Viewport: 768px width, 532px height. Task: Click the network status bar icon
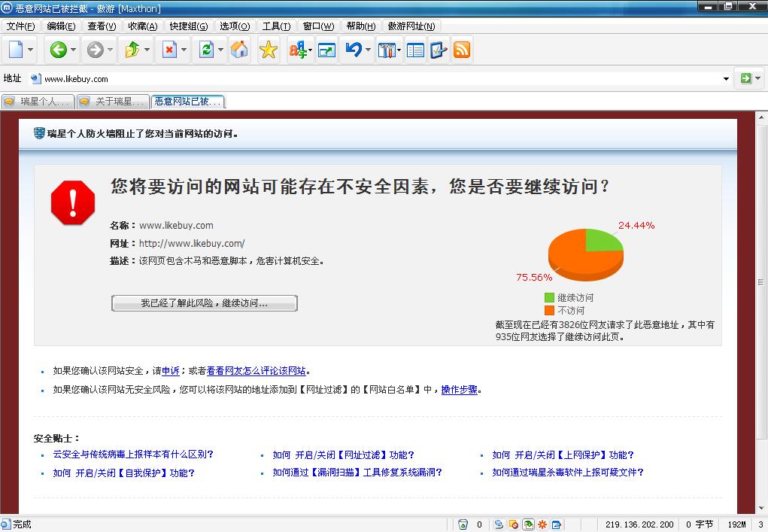pyautogui.click(x=499, y=524)
